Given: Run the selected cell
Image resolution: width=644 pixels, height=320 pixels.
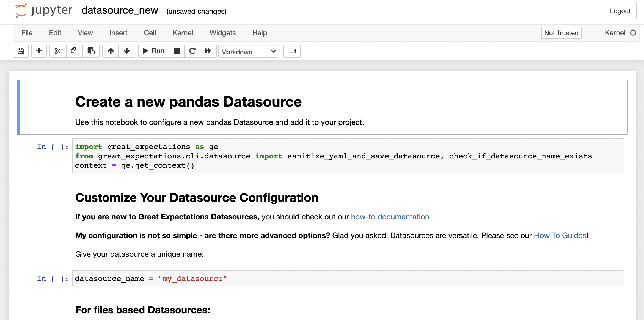Looking at the screenshot, I should coord(153,51).
